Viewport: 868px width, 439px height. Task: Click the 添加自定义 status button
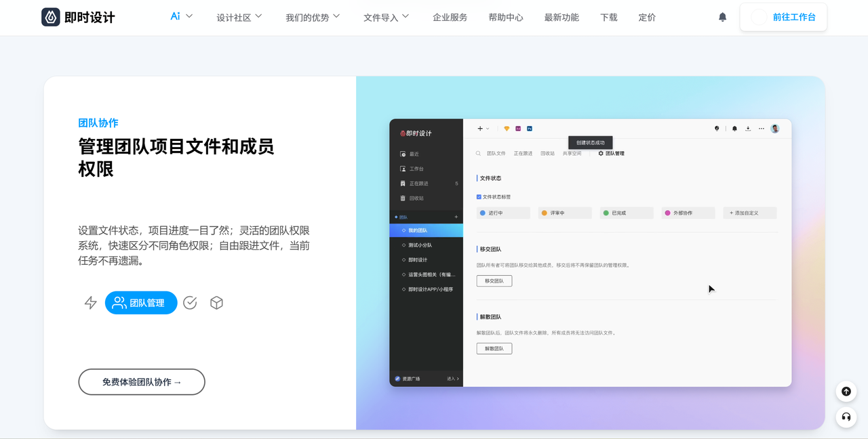coord(750,213)
